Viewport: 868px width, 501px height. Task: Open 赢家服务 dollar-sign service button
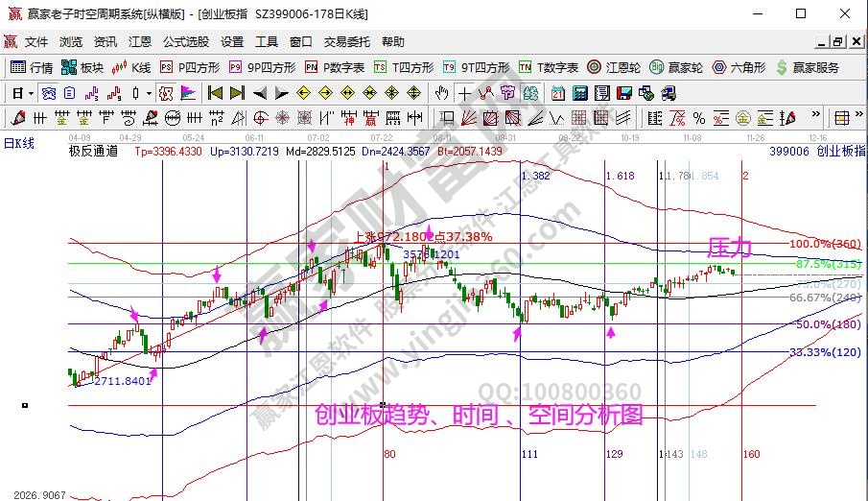click(808, 67)
